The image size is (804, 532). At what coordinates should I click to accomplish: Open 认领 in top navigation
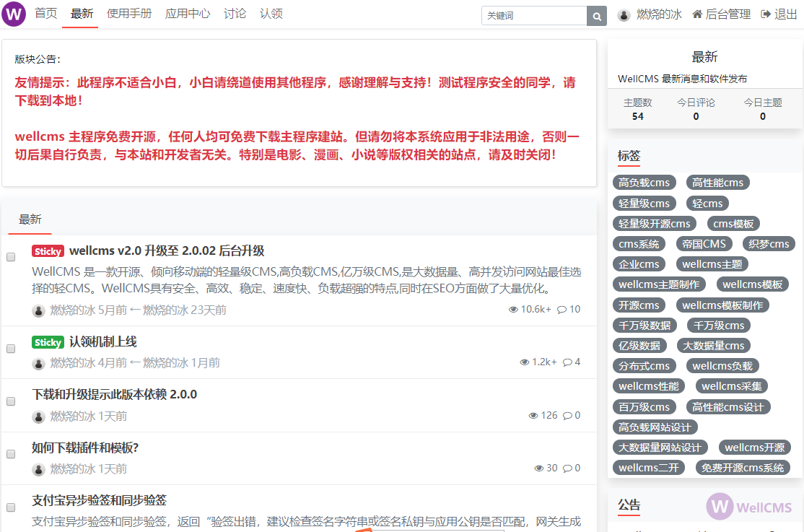coord(271,14)
